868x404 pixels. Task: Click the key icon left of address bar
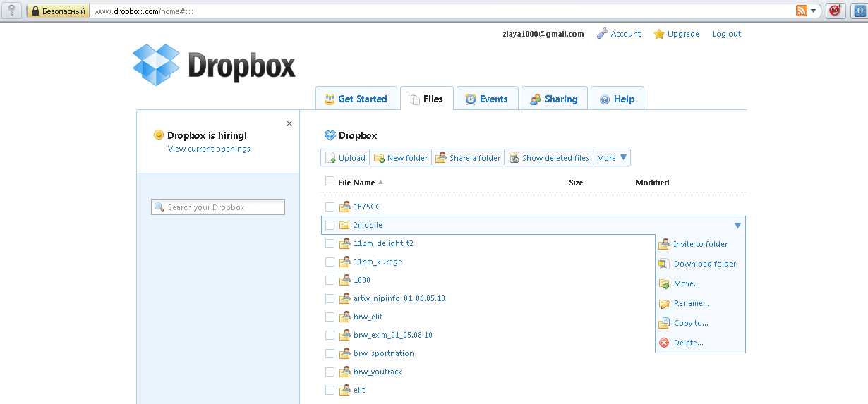click(x=12, y=11)
